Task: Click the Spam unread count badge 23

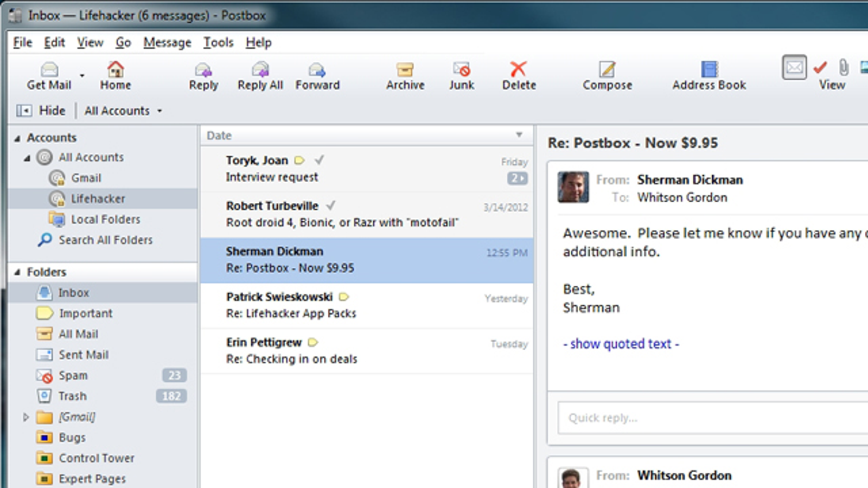Action: (x=175, y=375)
